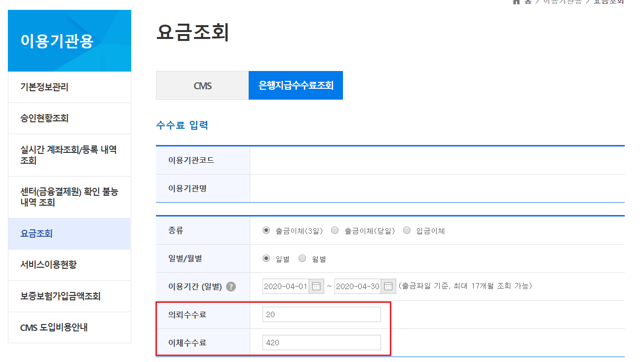Viewport: 644px width, 362px height.
Task: Click the 이체수수료 input field
Action: click(x=321, y=342)
